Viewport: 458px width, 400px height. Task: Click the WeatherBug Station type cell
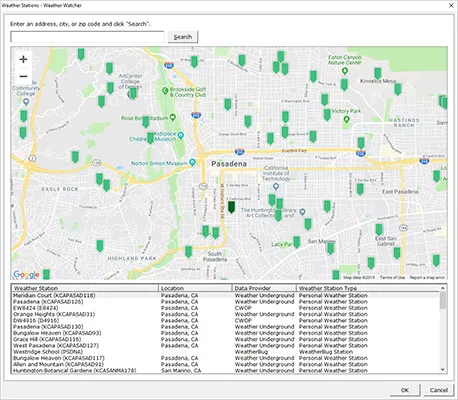click(x=326, y=352)
